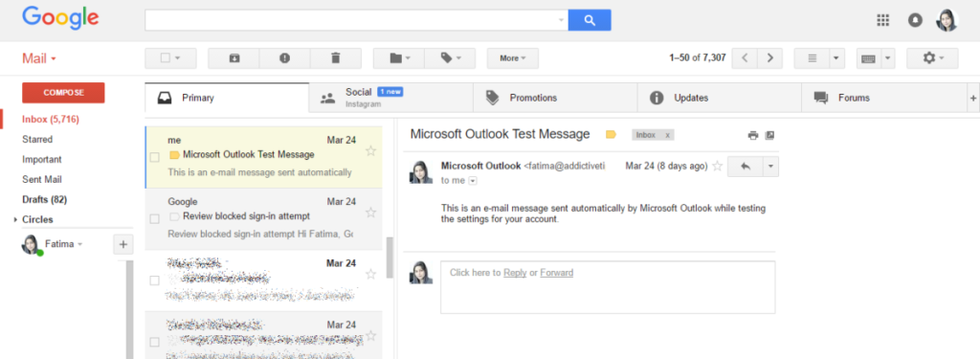Open the Move to folder dropdown

click(399, 58)
